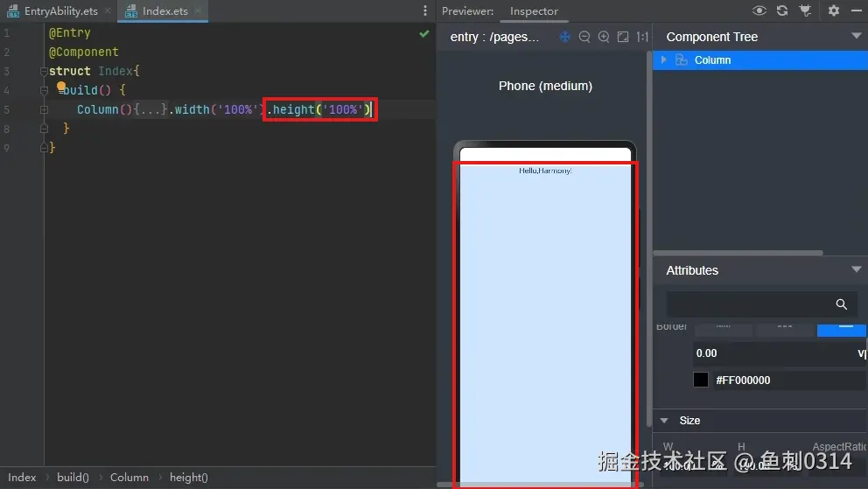Close the EntryAbility.ets tab
Screen dimensions: 868x489
tap(108, 11)
